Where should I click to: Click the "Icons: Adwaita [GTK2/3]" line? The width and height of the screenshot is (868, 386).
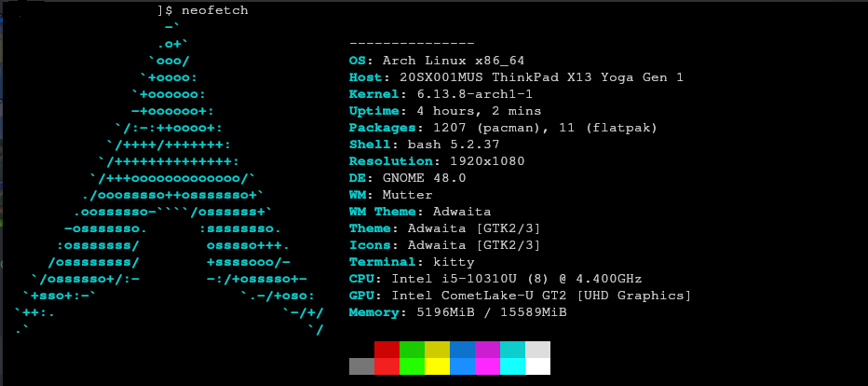click(445, 245)
